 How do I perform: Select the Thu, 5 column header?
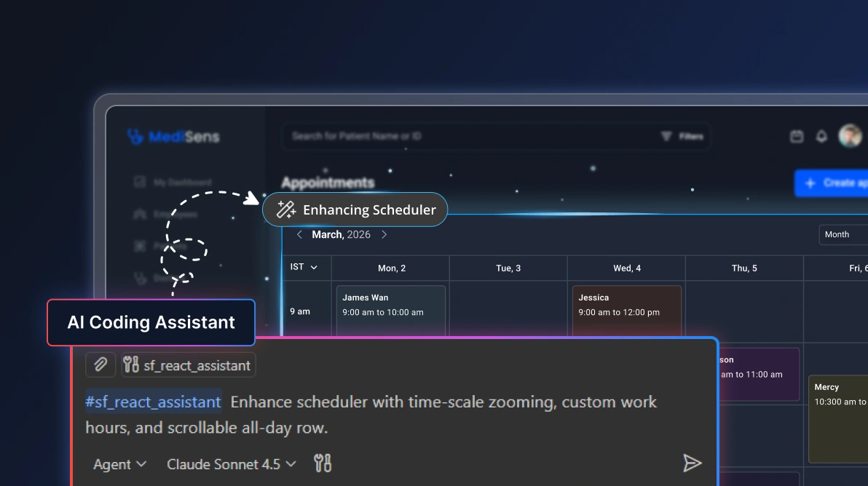pyautogui.click(x=744, y=268)
